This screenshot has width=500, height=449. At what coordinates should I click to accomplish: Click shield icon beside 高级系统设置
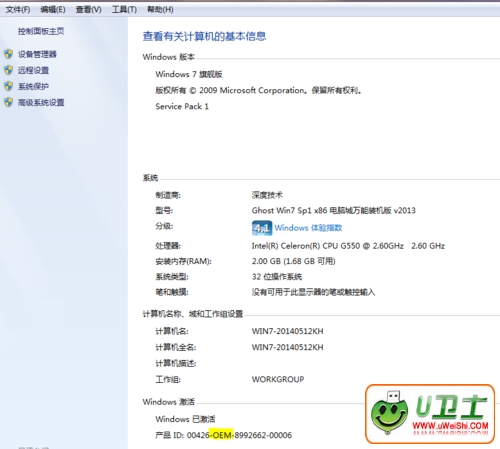tap(9, 102)
